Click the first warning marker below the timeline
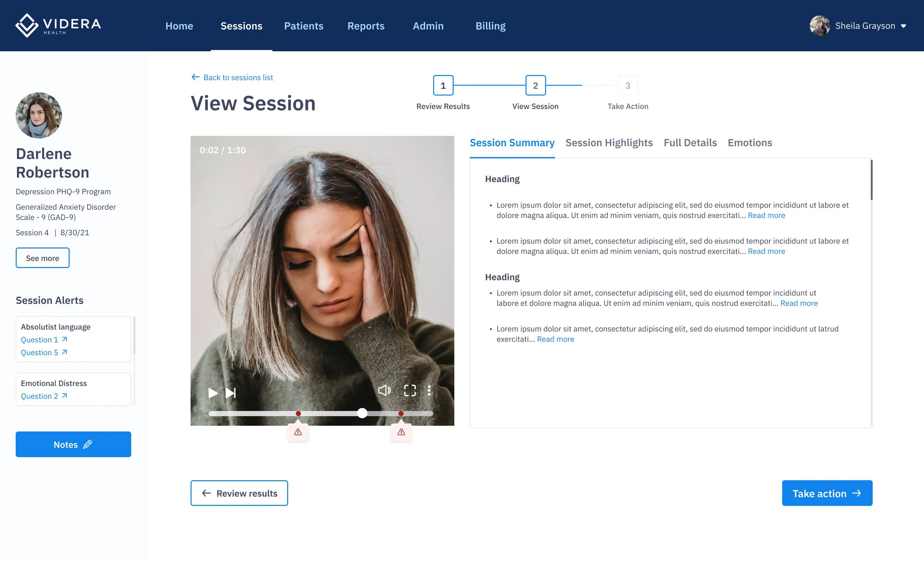 [298, 431]
